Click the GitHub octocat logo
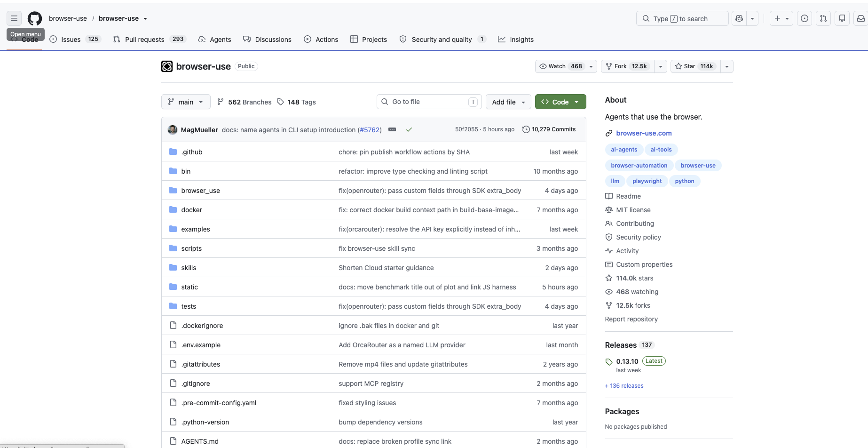This screenshot has height=448, width=868. click(x=35, y=18)
